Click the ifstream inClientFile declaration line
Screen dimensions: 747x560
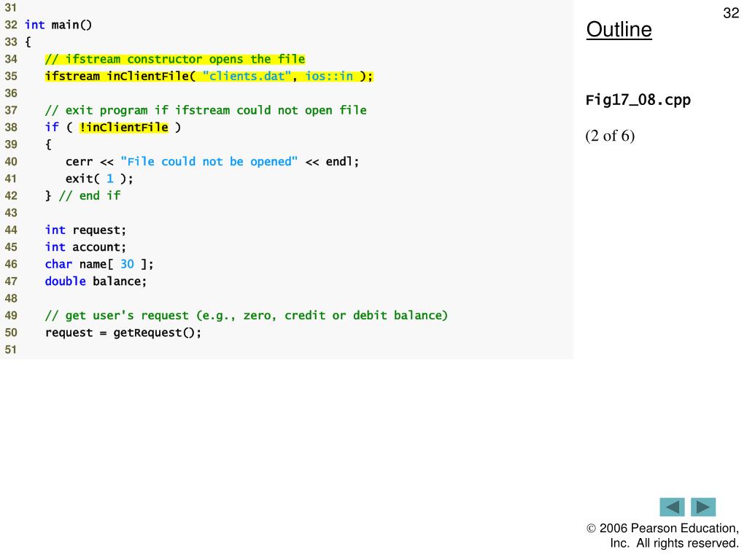(x=209, y=76)
